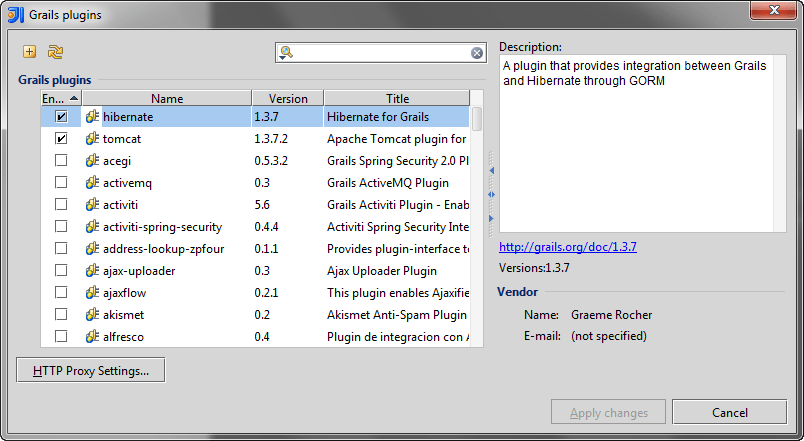This screenshot has width=804, height=441.
Task: Clear the search field with X icon
Action: pos(477,53)
